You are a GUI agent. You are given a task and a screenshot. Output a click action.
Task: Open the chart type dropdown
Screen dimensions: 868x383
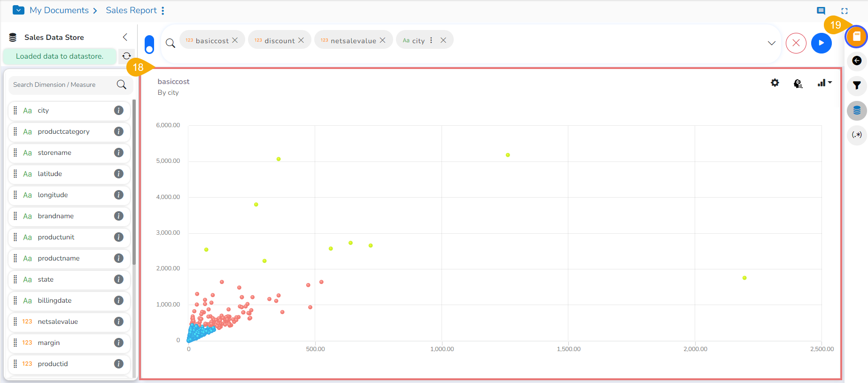pyautogui.click(x=824, y=83)
